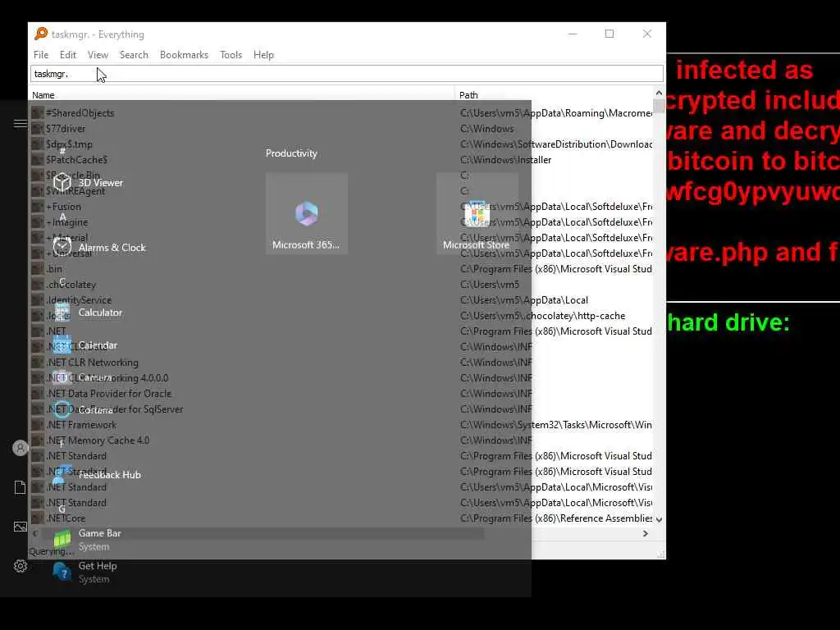Launch Cortana from Start menu
The height and width of the screenshot is (630, 840).
coord(83,410)
